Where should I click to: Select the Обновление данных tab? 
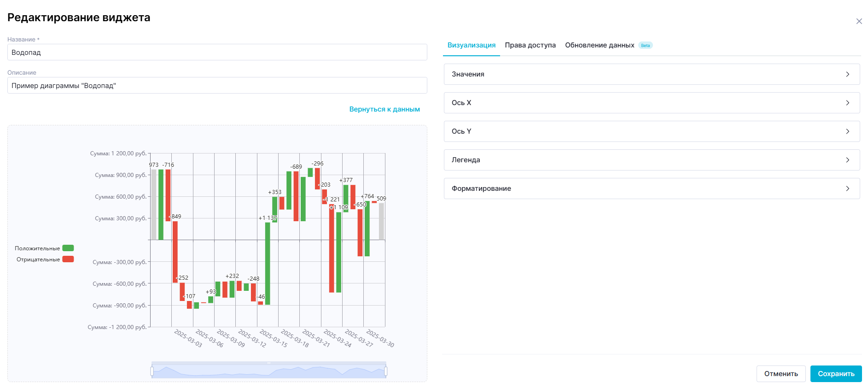(x=599, y=45)
